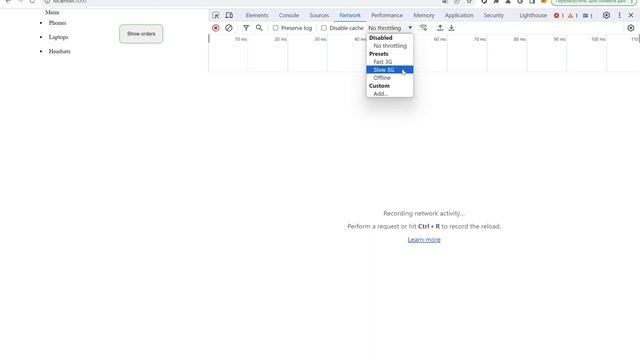The image size is (640, 360).
Task: Choose Add... custom throttling profile
Action: 390,93
